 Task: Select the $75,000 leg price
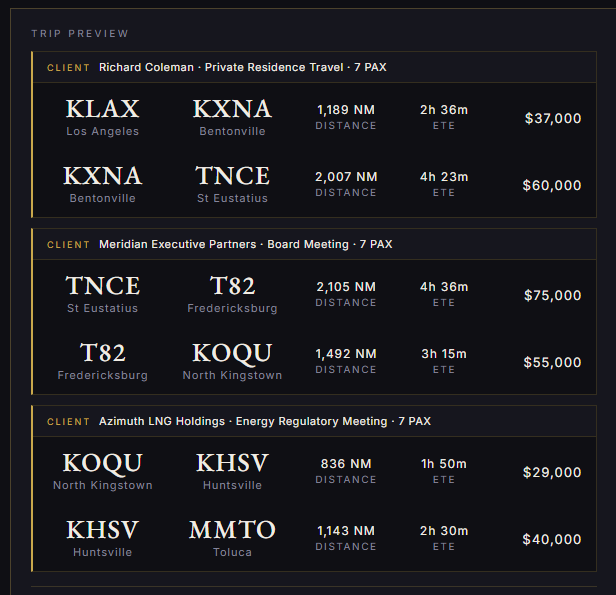[552, 295]
